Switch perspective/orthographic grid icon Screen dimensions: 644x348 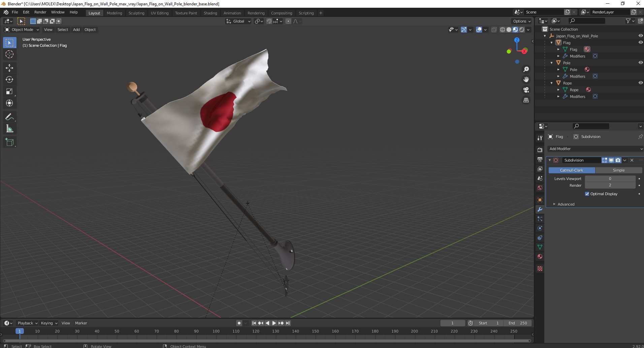tap(526, 100)
